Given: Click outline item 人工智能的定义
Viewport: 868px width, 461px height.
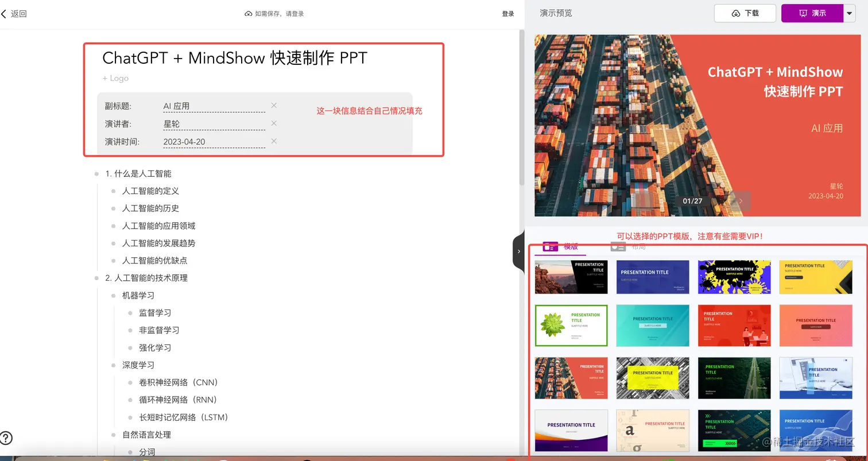Looking at the screenshot, I should [x=150, y=191].
